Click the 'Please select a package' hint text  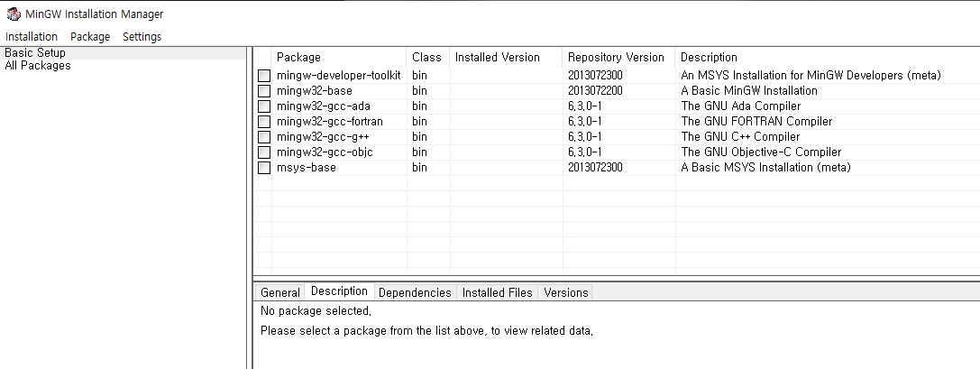click(426, 331)
